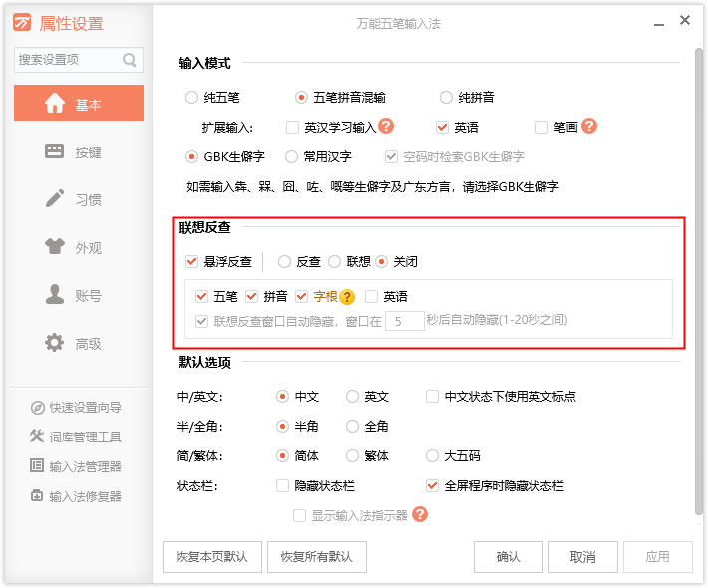Screen dimensions: 708x588
Task: Select the 纯五笔 input mode
Action: pos(192,98)
